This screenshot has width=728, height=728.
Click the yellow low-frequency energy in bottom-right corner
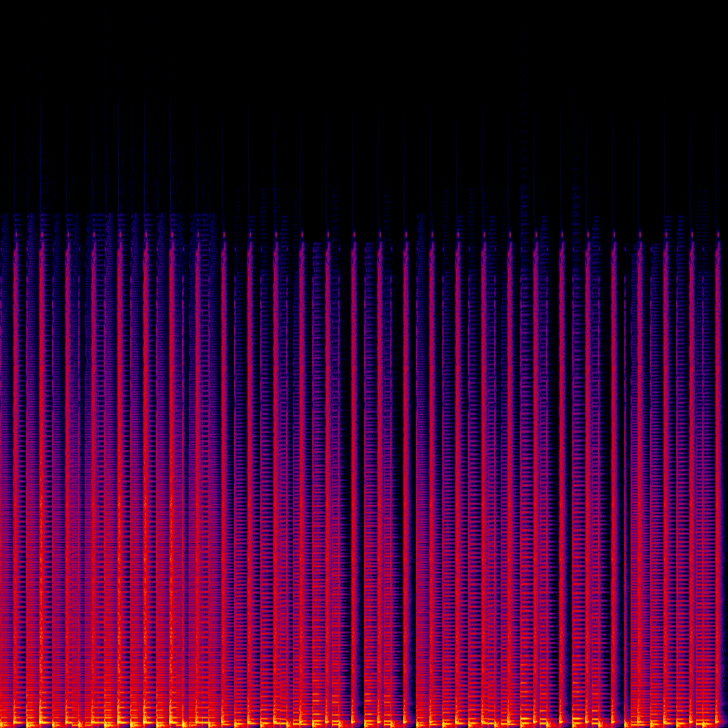711,719
